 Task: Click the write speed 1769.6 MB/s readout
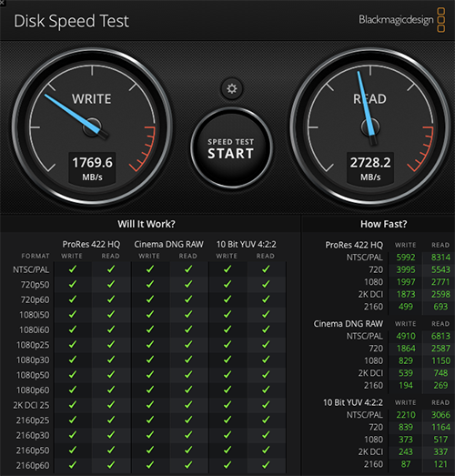click(x=92, y=168)
